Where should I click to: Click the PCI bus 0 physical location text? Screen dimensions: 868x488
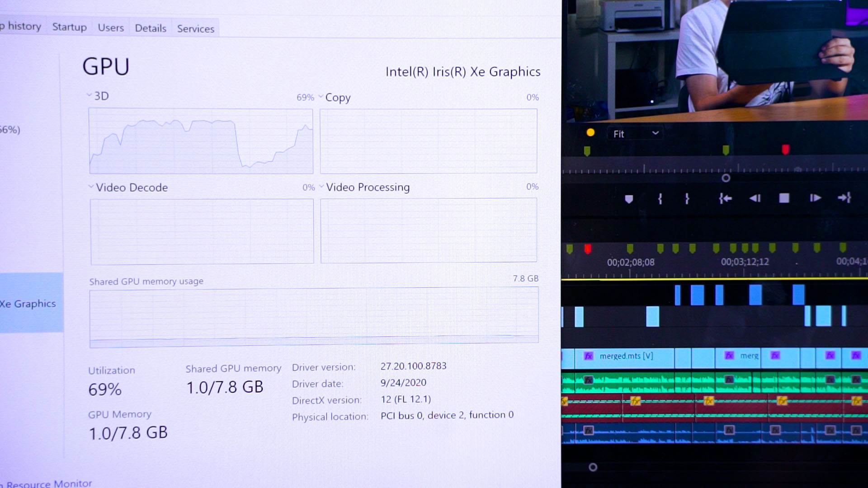point(447,415)
